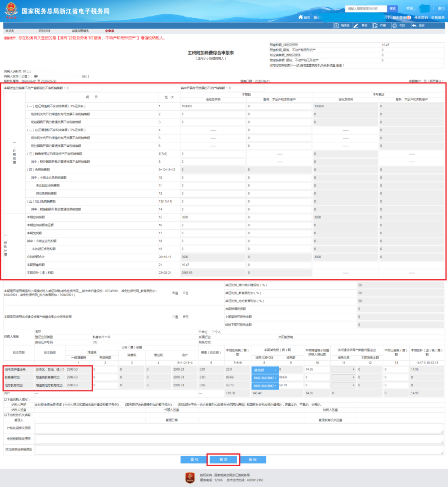Select the 个人 taxpayer type checkbox
448x487 pixels.
tap(214, 332)
